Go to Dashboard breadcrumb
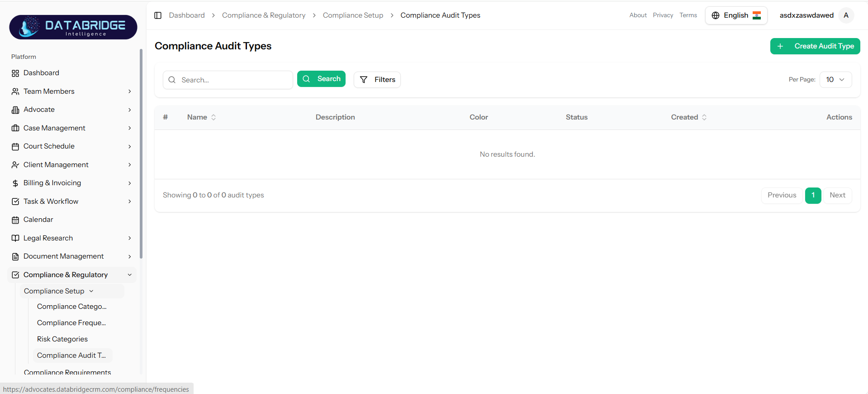Viewport: 868px width, 394px height. pos(187,15)
